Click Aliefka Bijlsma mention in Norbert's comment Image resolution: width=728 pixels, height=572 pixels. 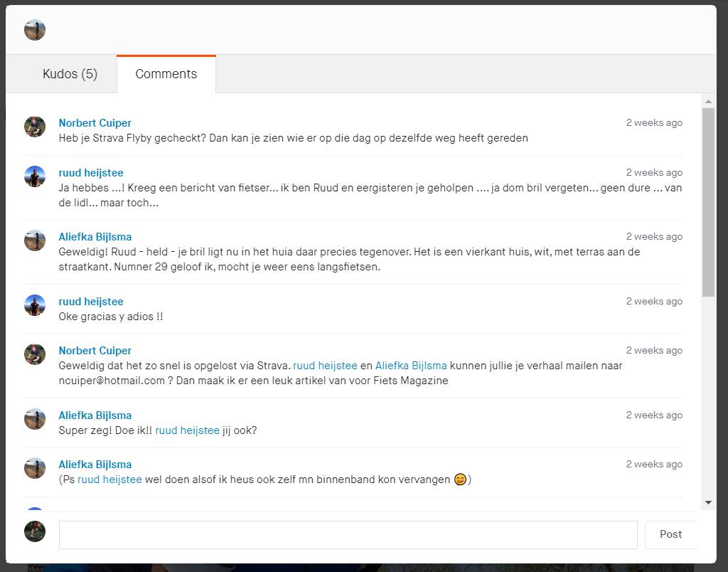[x=411, y=366]
